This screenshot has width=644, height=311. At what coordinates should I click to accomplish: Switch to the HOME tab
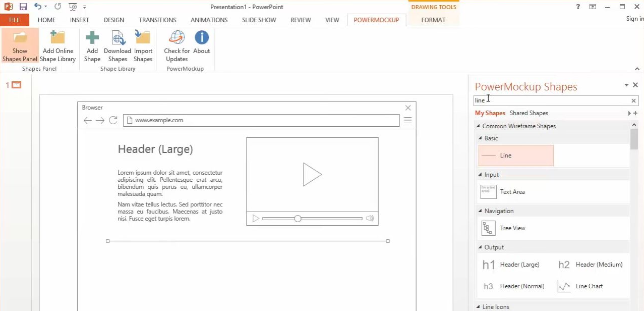[47, 20]
